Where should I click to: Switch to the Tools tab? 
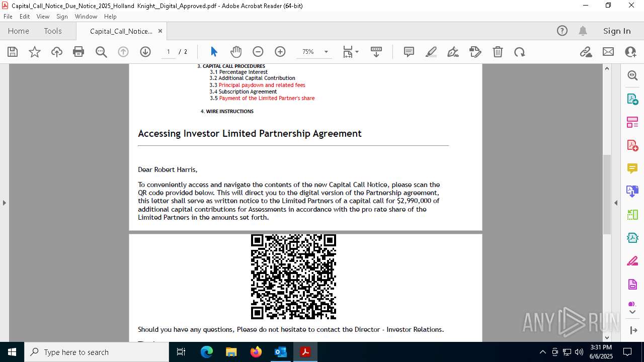pos(53,31)
